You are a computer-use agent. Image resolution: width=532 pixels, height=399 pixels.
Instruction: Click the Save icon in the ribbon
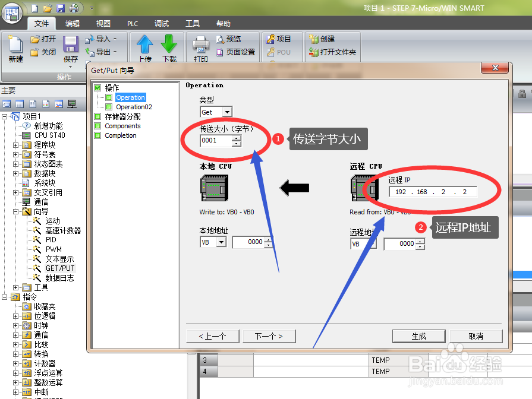pyautogui.click(x=71, y=45)
